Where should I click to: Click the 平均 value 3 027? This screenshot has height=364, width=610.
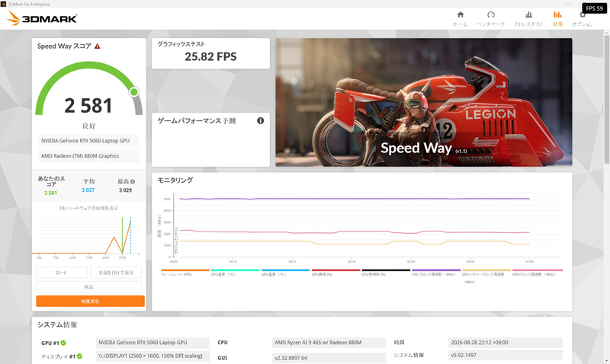(x=88, y=190)
